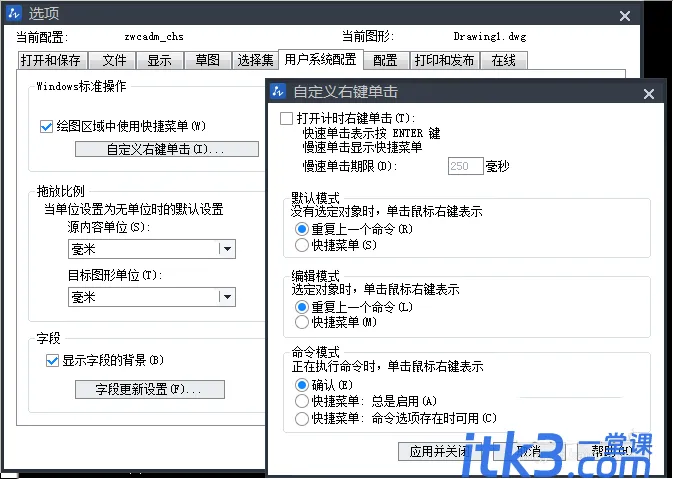Image resolution: width=673 pixels, height=479 pixels.
Task: Select 快捷菜单(S) in 默认模式
Action: [x=302, y=245]
